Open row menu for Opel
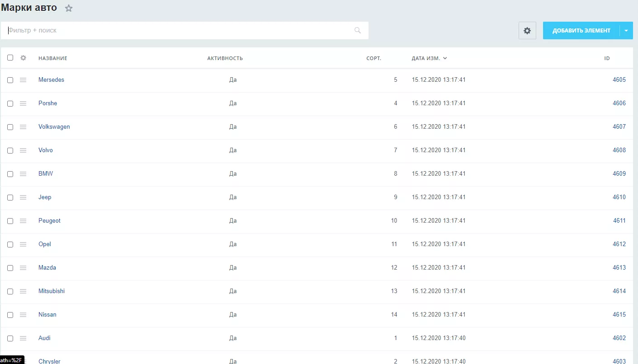Viewport: 638px width, 364px height. (23, 244)
